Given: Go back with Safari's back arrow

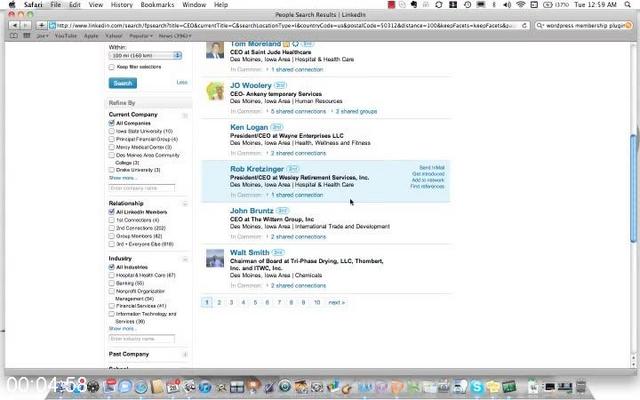Looking at the screenshot, I should (14, 25).
